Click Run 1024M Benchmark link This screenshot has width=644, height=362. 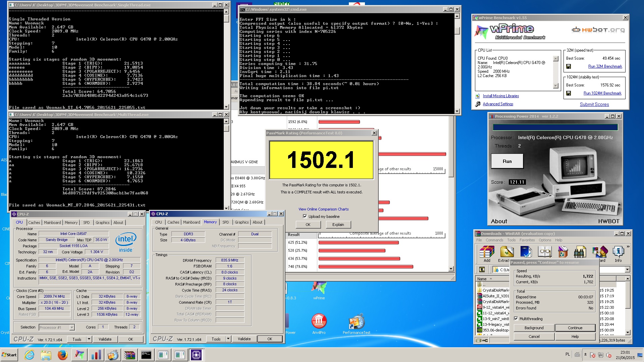coord(602,93)
